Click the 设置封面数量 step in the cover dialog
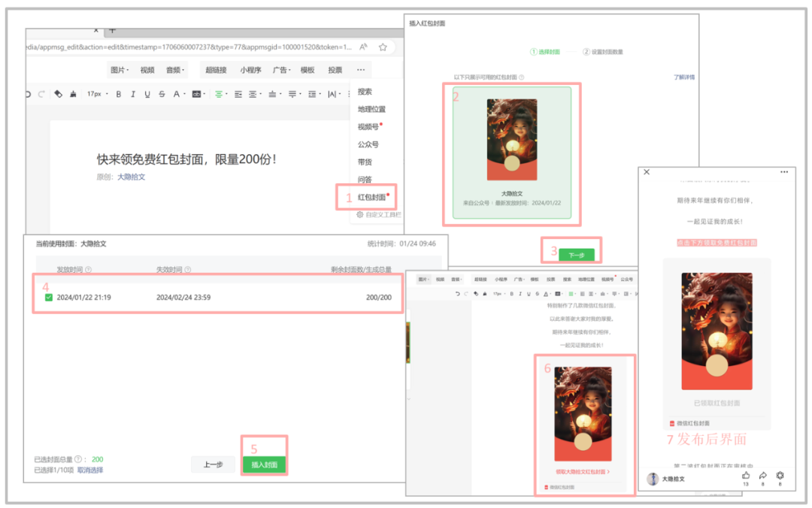 [x=603, y=52]
